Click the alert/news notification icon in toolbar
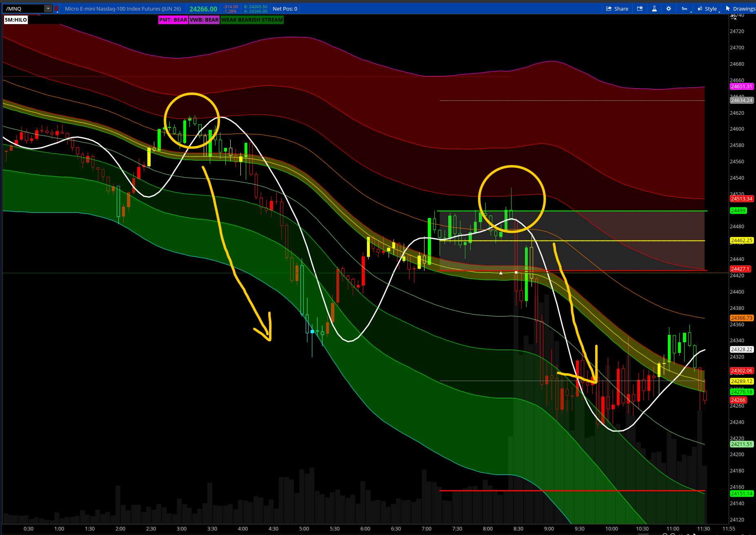 [x=640, y=9]
